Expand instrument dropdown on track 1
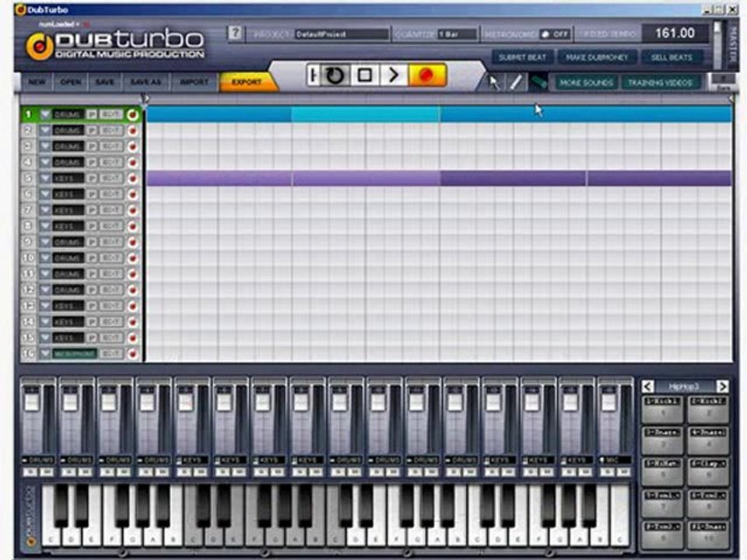This screenshot has width=747, height=560. coord(45,115)
